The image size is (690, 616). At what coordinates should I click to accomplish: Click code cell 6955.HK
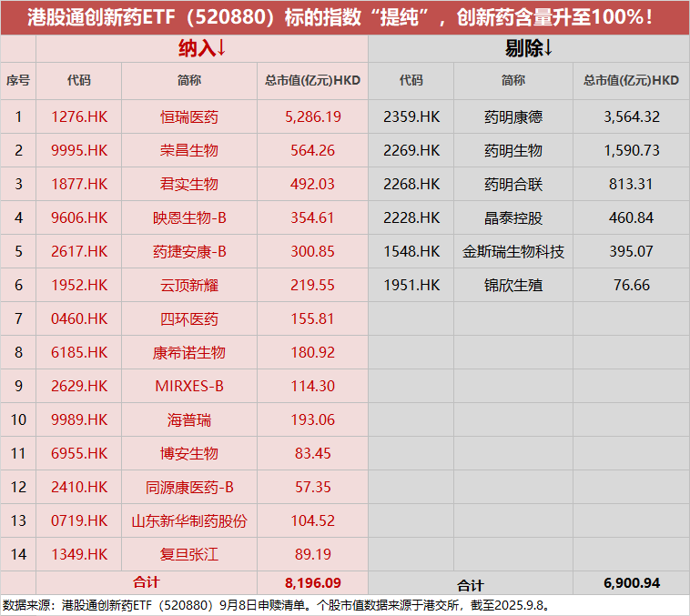(79, 453)
